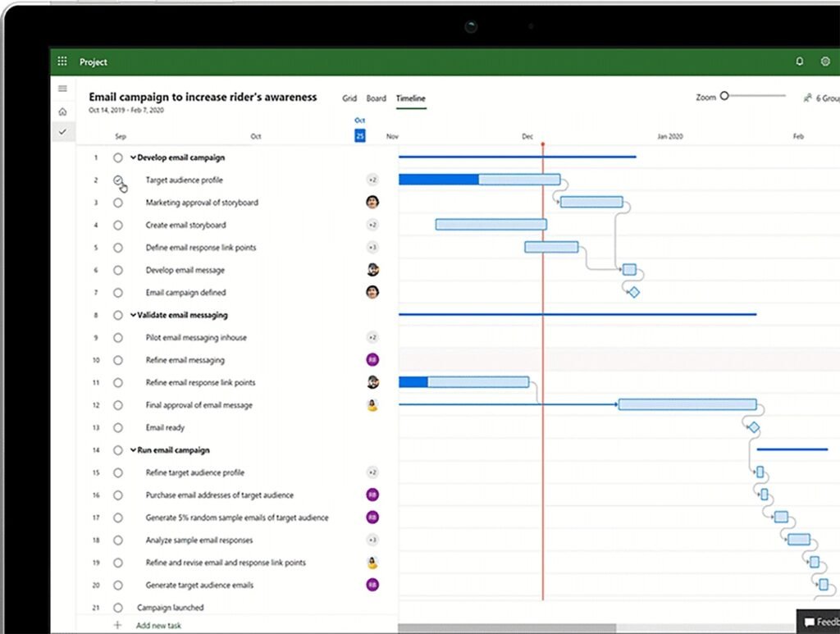The height and width of the screenshot is (634, 840).
Task: Check off Create email storyboard task
Action: 118,225
